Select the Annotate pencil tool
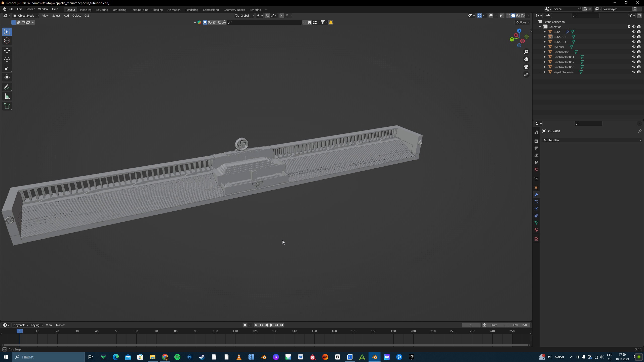The image size is (644, 362). pos(7,87)
